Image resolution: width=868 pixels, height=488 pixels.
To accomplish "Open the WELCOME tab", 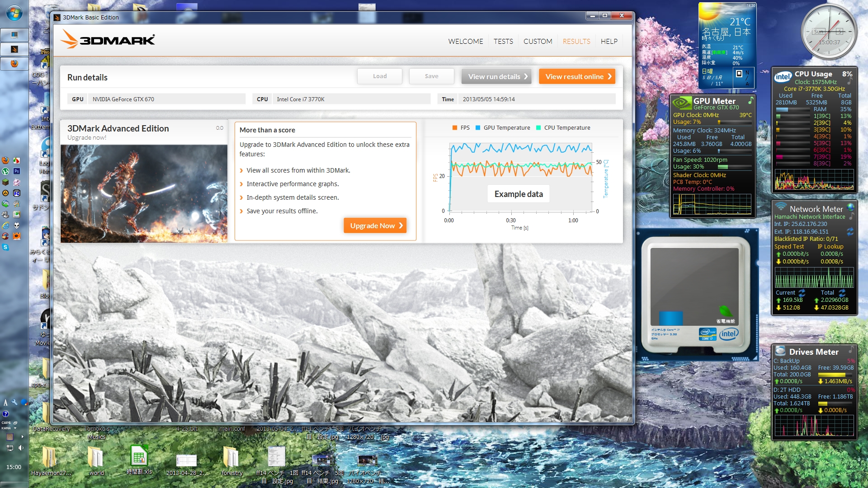I will pyautogui.click(x=466, y=41).
